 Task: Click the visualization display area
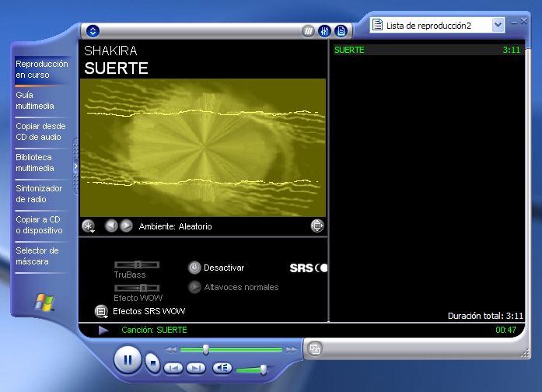coord(203,148)
